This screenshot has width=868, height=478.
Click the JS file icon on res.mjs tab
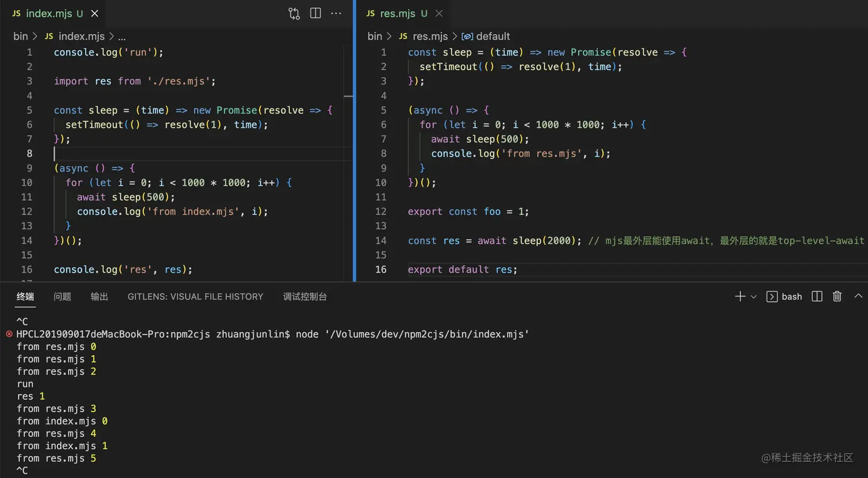pos(370,13)
